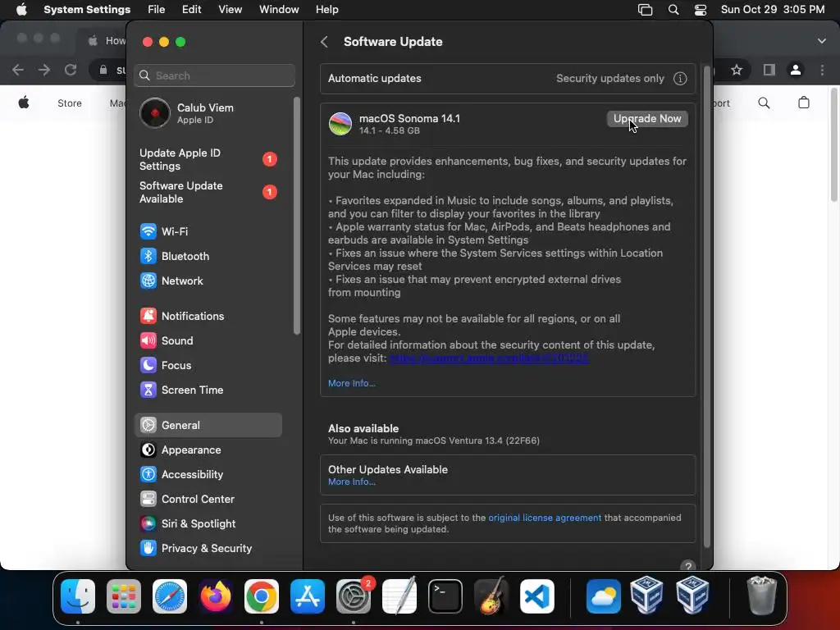Image resolution: width=840 pixels, height=630 pixels.
Task: Open the View menu
Action: coord(230,10)
